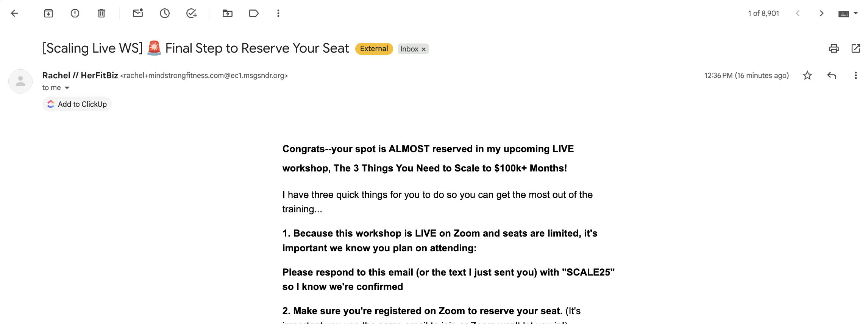Report this email as spam

pos(75,14)
